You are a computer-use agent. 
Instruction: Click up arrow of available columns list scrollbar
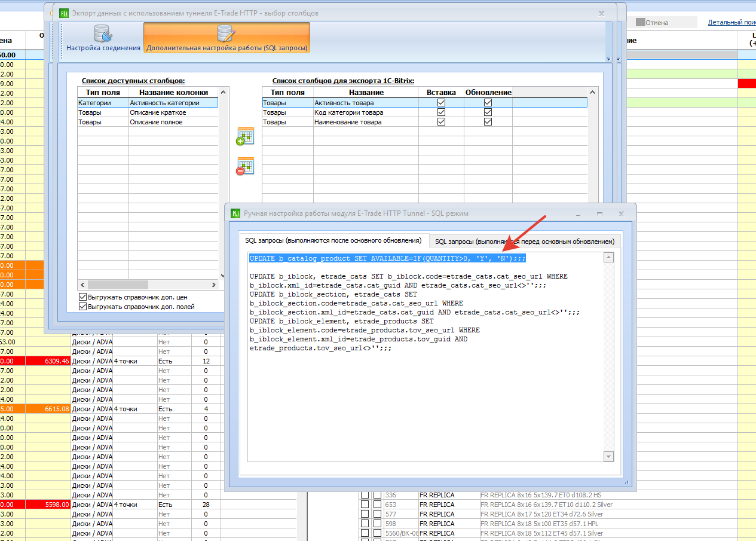point(224,93)
